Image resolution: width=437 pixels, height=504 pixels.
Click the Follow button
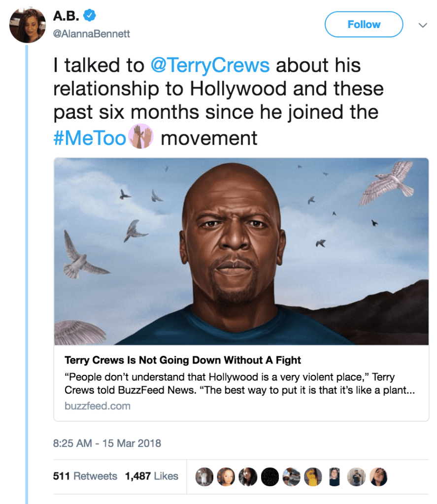[x=364, y=24]
